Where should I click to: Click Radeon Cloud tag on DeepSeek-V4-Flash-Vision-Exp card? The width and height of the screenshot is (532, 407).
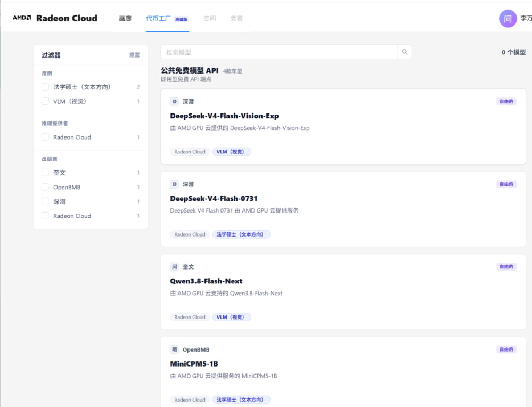190,152
